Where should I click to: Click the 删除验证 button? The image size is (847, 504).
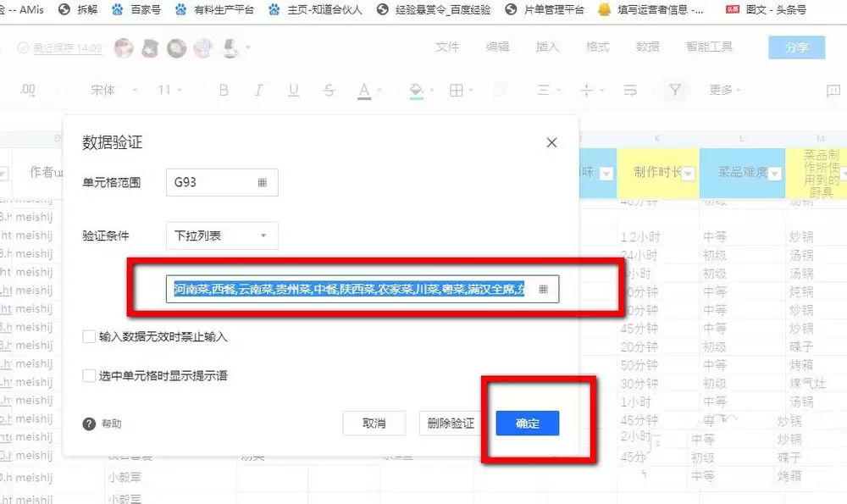pos(450,424)
